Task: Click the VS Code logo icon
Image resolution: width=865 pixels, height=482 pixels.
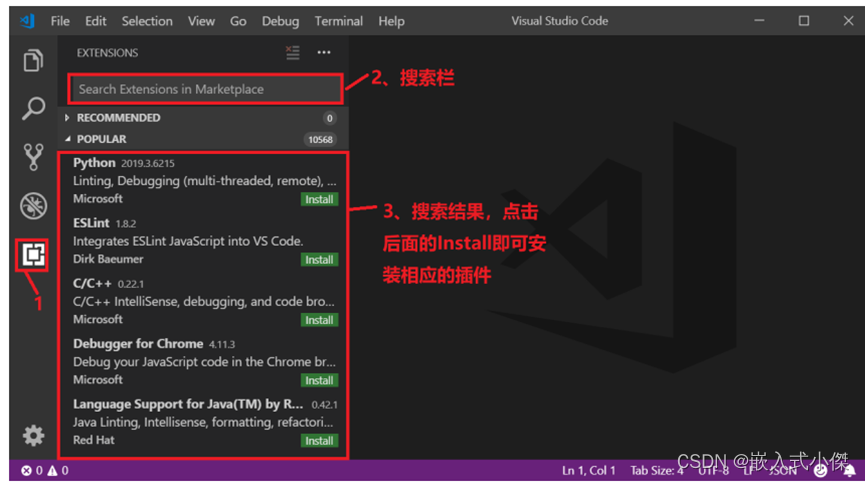Action: 27,21
